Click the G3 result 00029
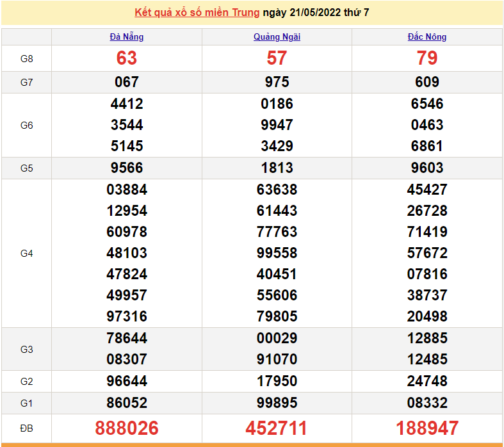Image resolution: width=504 pixels, height=447 pixels. click(x=277, y=338)
